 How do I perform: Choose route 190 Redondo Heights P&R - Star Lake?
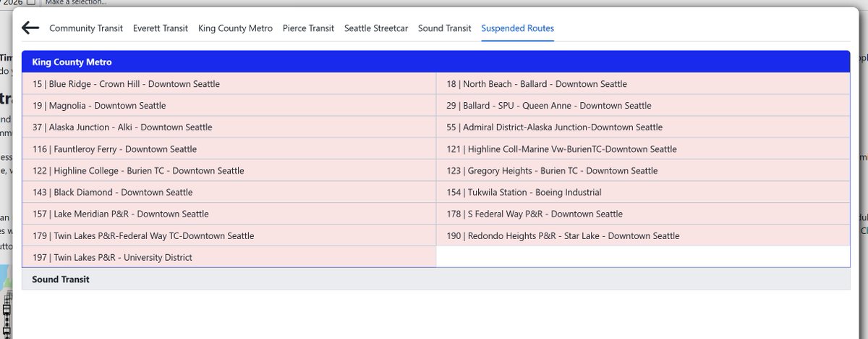pyautogui.click(x=643, y=236)
